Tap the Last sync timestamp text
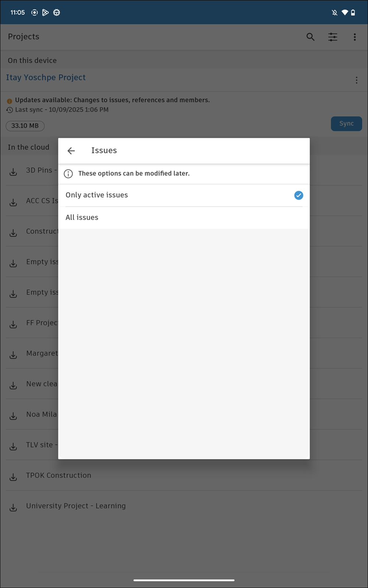The width and height of the screenshot is (368, 588). pos(62,110)
